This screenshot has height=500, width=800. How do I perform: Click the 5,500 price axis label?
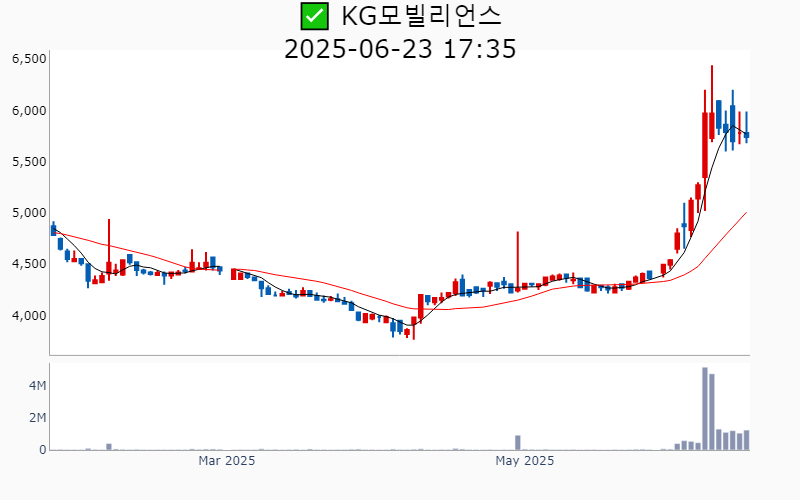[29, 161]
